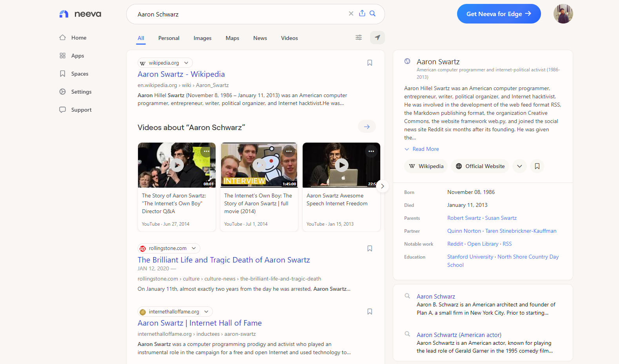Expand the internethalloffame.org source dropdown
Viewport: 619px width, 364px height.
pos(206,311)
